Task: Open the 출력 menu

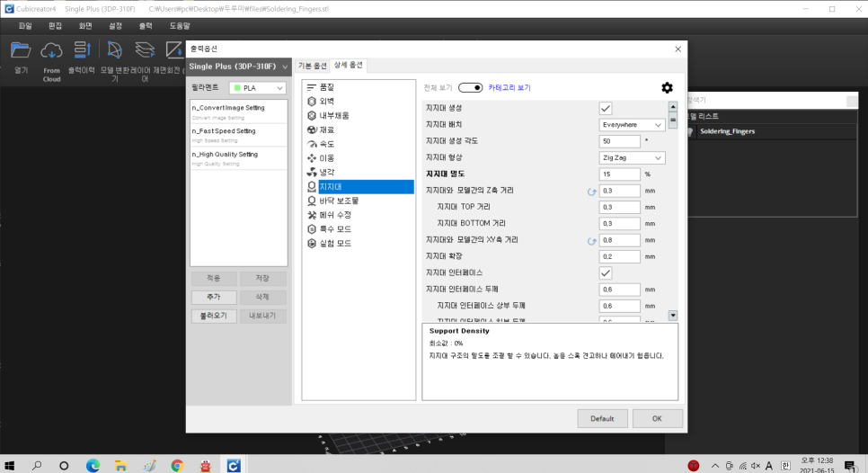Action: (x=145, y=26)
